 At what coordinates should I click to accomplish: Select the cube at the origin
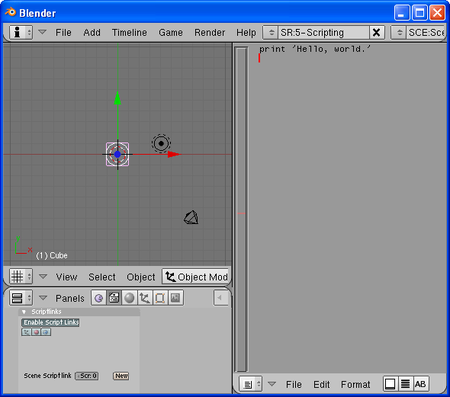[x=117, y=154]
